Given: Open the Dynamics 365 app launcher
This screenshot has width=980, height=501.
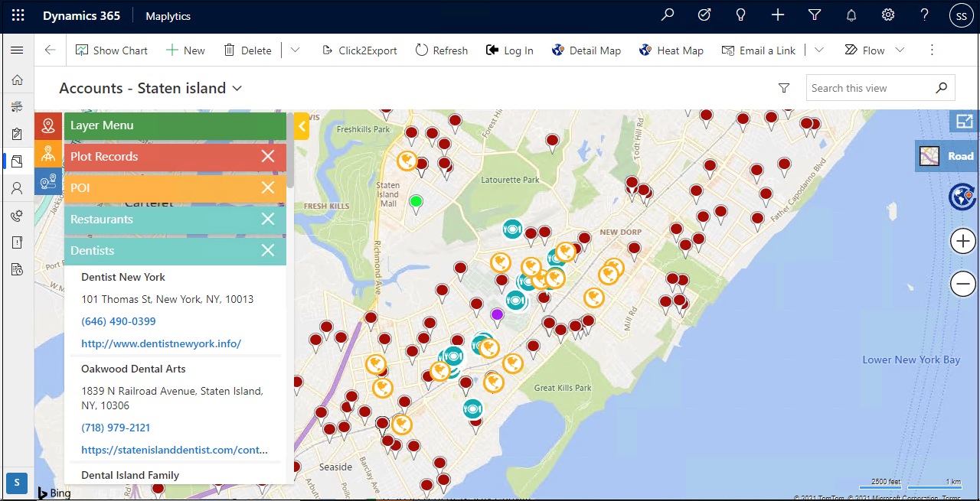Looking at the screenshot, I should coord(18,15).
